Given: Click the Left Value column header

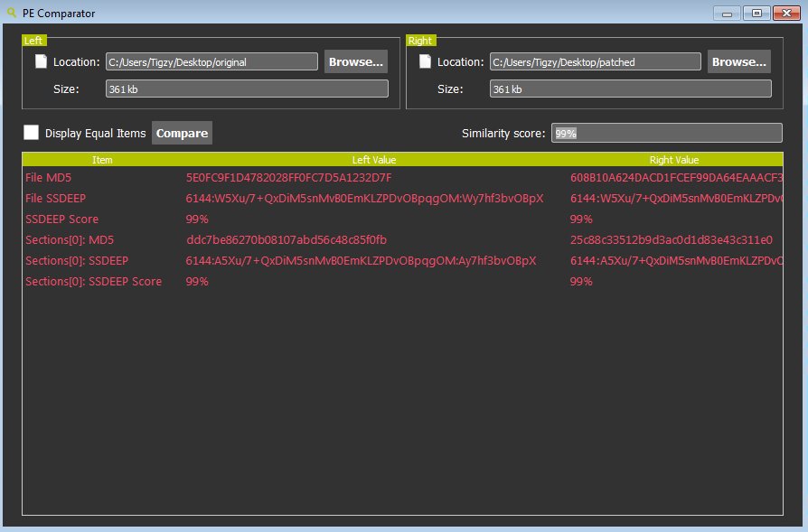Looking at the screenshot, I should tap(374, 160).
